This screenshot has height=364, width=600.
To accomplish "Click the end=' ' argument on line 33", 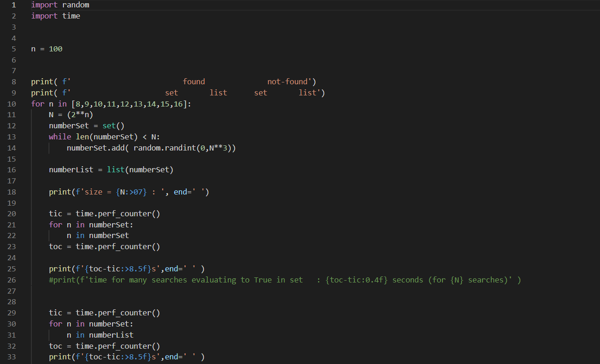I will pyautogui.click(x=181, y=357).
